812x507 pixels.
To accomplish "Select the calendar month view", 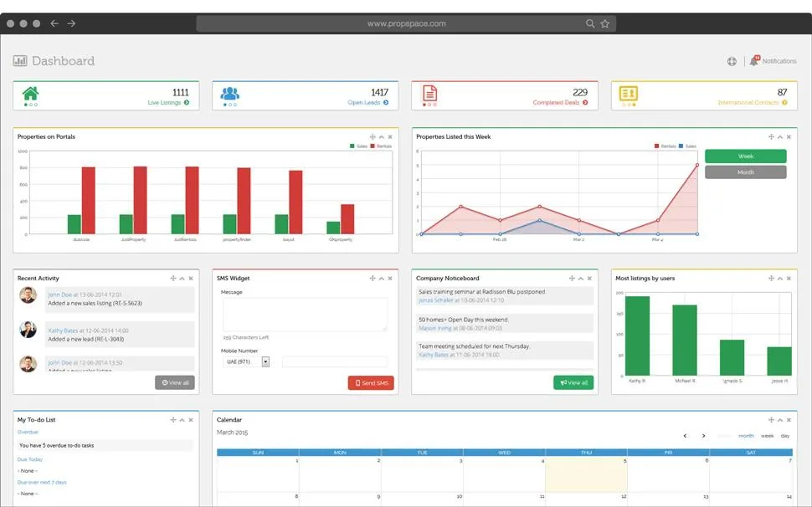I will click(x=746, y=436).
